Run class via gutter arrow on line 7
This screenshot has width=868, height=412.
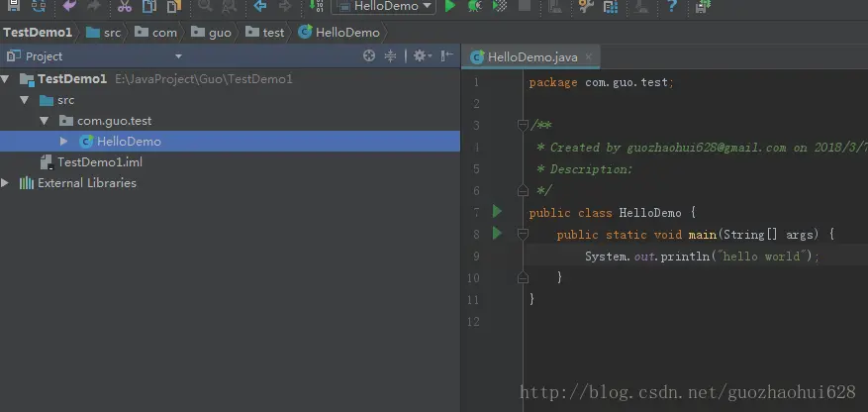pyautogui.click(x=497, y=212)
